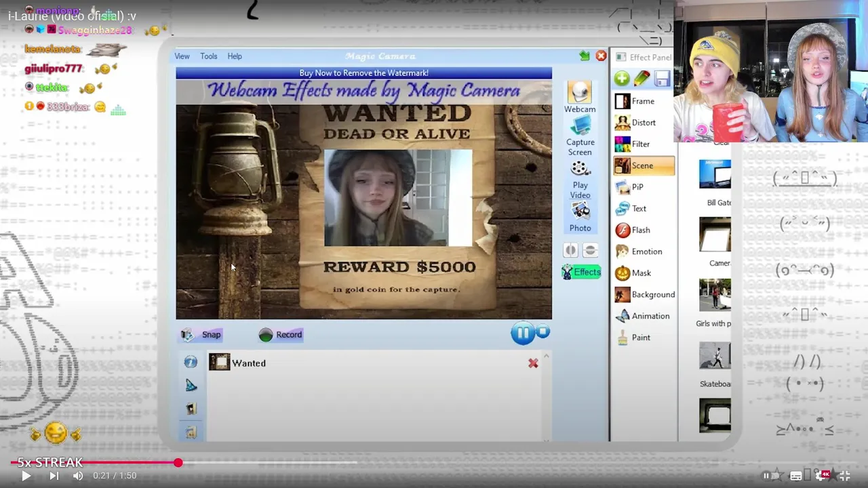Screen dimensions: 868x488
Task: Open the Flash effect category
Action: pos(644,230)
